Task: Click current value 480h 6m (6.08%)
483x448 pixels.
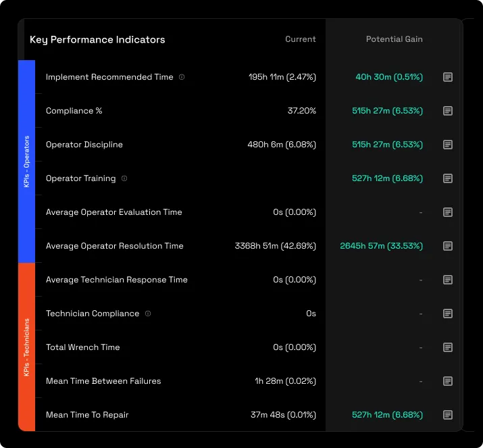Action: (x=282, y=145)
